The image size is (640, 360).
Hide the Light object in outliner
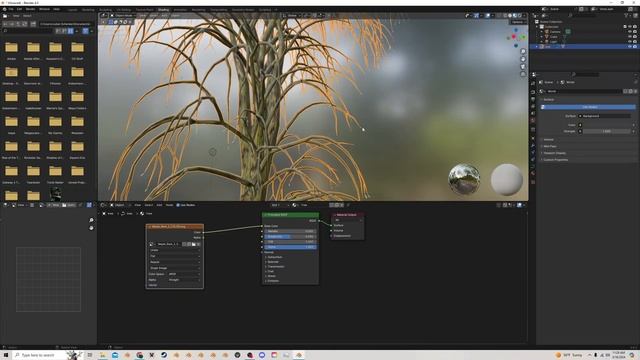(x=630, y=41)
